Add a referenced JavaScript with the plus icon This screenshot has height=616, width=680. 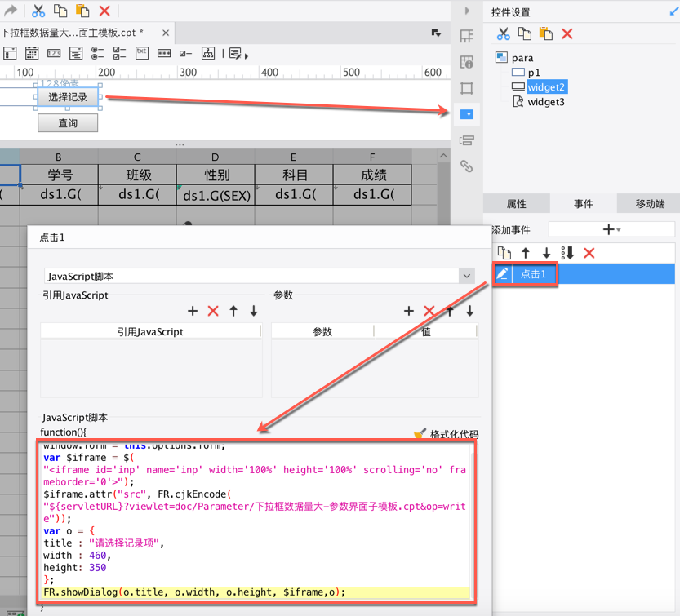[193, 311]
